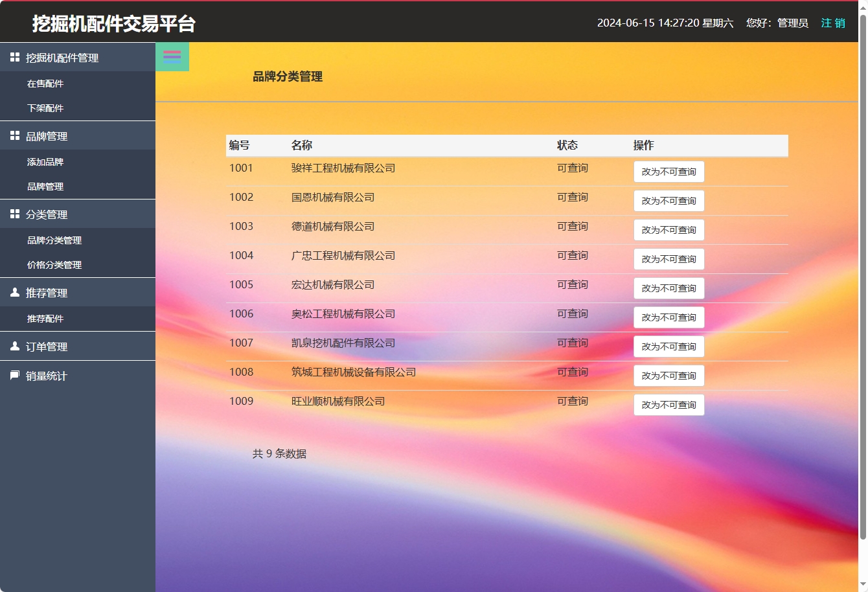Viewport: 868px width, 592px height.
Task: Click the grid icon beside 挖掘机配件管理
Action: point(14,57)
